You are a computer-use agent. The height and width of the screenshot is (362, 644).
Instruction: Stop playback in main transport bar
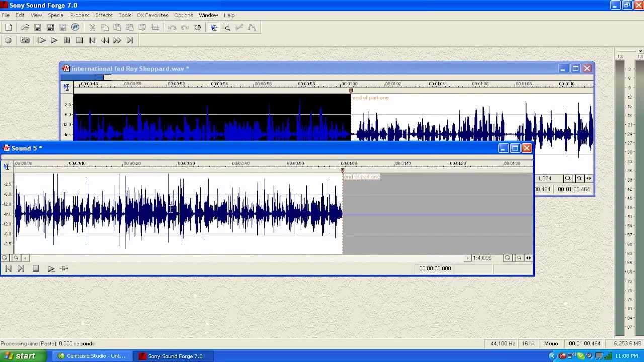79,41
